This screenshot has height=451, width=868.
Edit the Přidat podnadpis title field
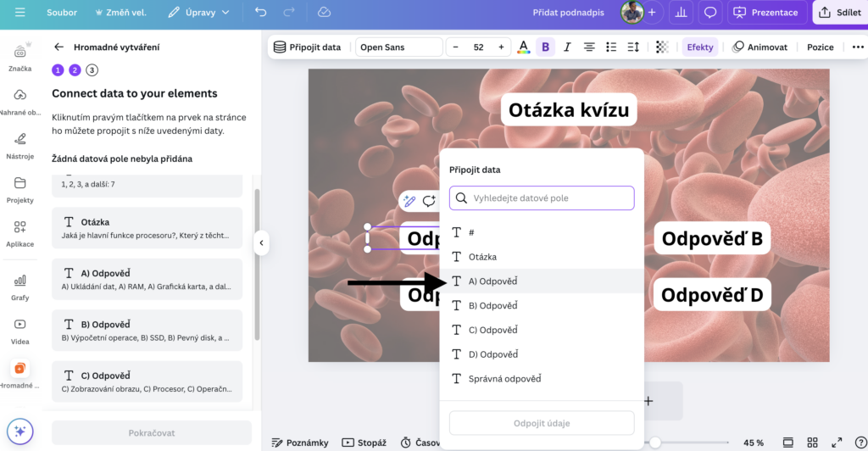[569, 12]
